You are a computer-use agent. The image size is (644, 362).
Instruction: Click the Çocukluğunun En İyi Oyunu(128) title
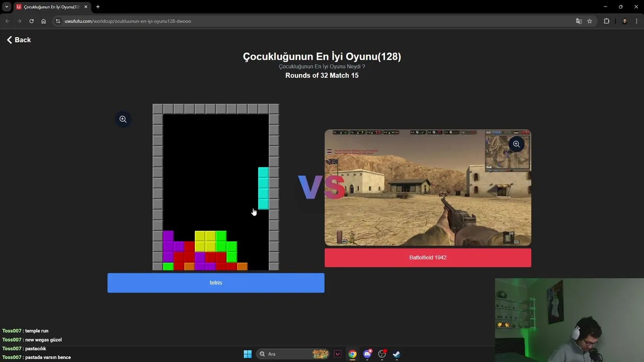point(322,56)
